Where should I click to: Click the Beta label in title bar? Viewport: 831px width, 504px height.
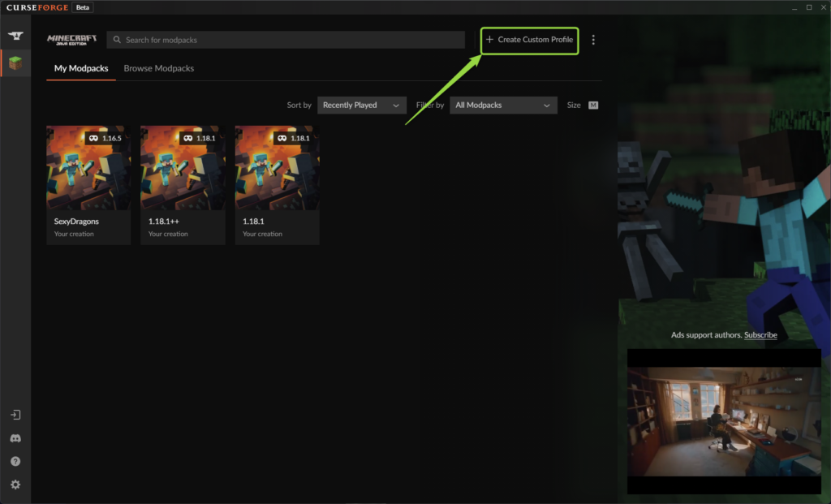pyautogui.click(x=83, y=7)
